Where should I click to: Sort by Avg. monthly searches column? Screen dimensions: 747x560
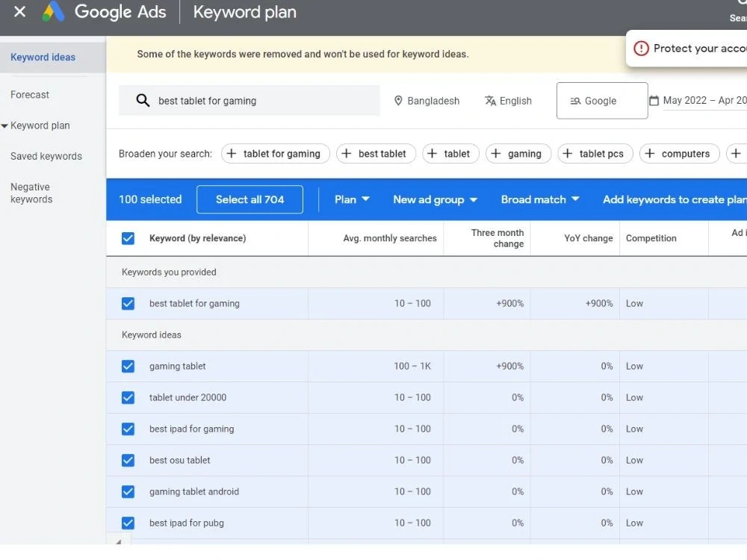click(x=390, y=238)
